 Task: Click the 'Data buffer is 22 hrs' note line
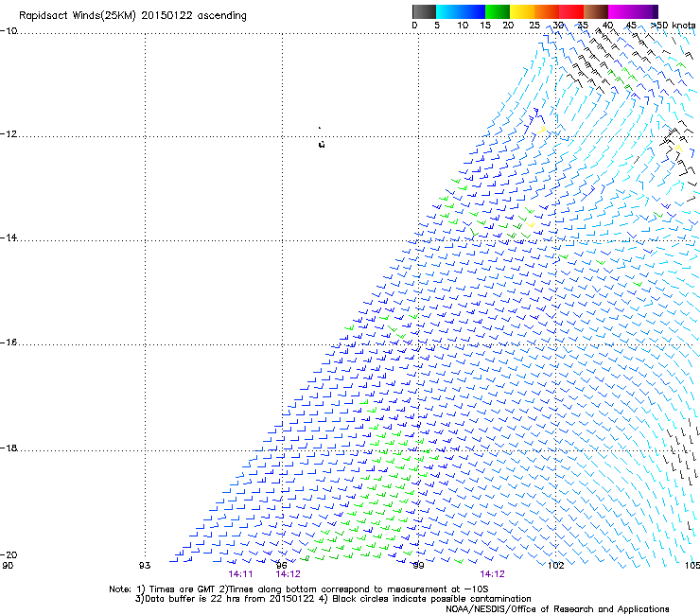pos(333,599)
